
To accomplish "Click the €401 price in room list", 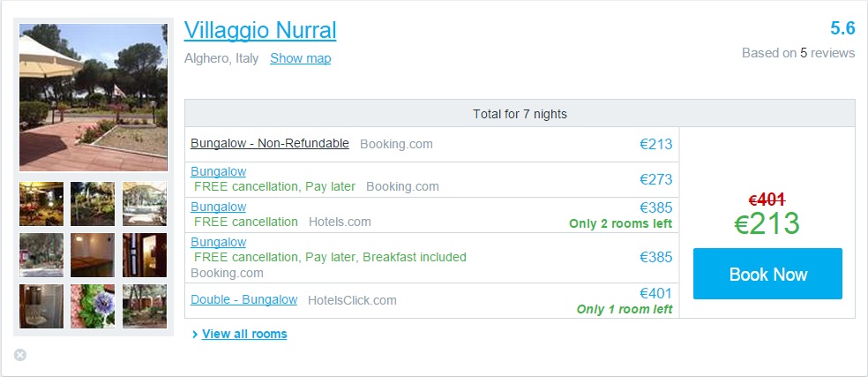I will coord(655,293).
